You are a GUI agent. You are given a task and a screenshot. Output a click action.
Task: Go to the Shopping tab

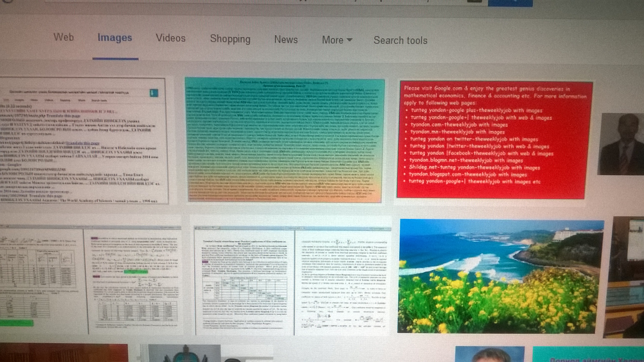point(230,39)
